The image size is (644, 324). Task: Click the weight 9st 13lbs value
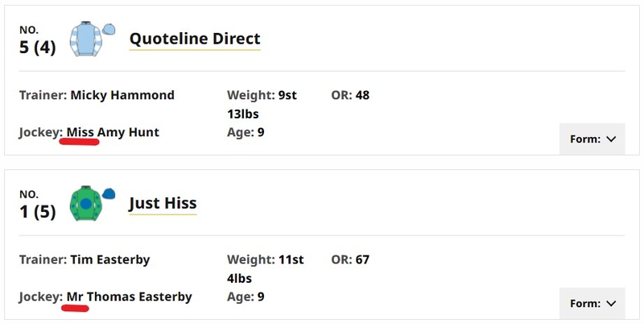[x=262, y=105]
